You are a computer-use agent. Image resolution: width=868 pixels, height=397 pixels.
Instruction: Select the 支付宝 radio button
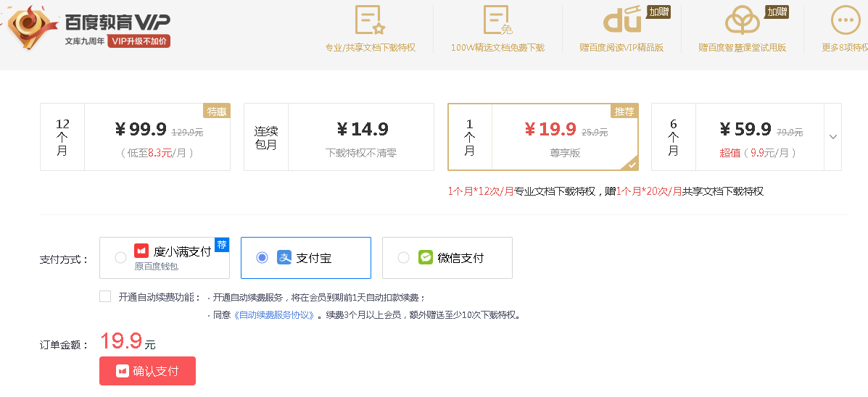(262, 258)
